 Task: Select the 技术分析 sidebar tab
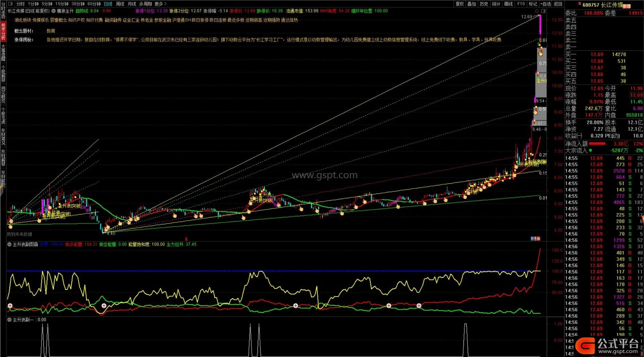pyautogui.click(x=3, y=31)
